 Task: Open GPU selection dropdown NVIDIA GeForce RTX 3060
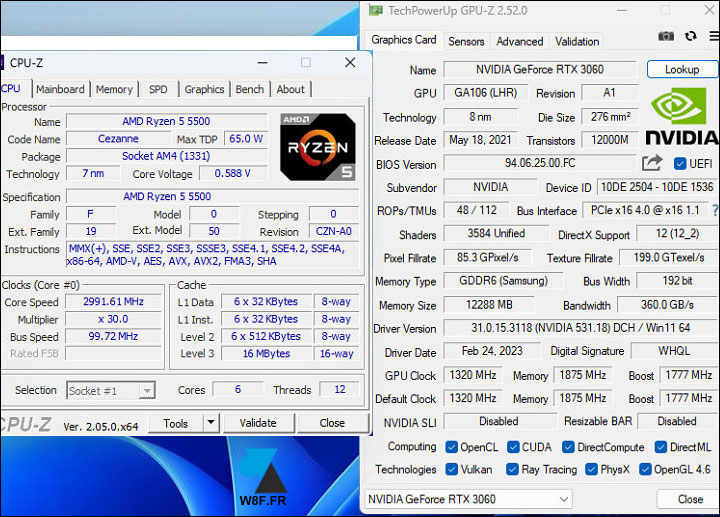coord(468,499)
